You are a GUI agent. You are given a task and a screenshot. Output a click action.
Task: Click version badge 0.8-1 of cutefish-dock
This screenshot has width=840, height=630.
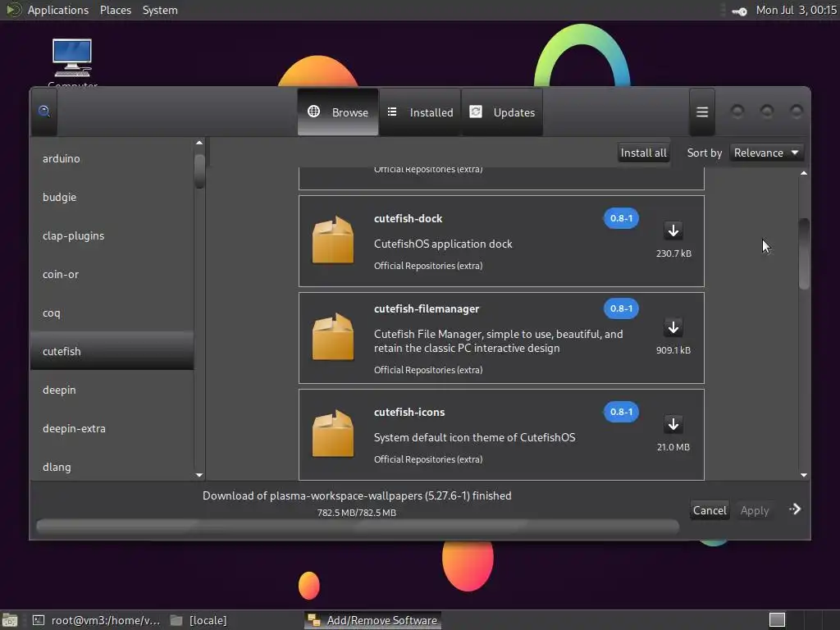tap(621, 218)
